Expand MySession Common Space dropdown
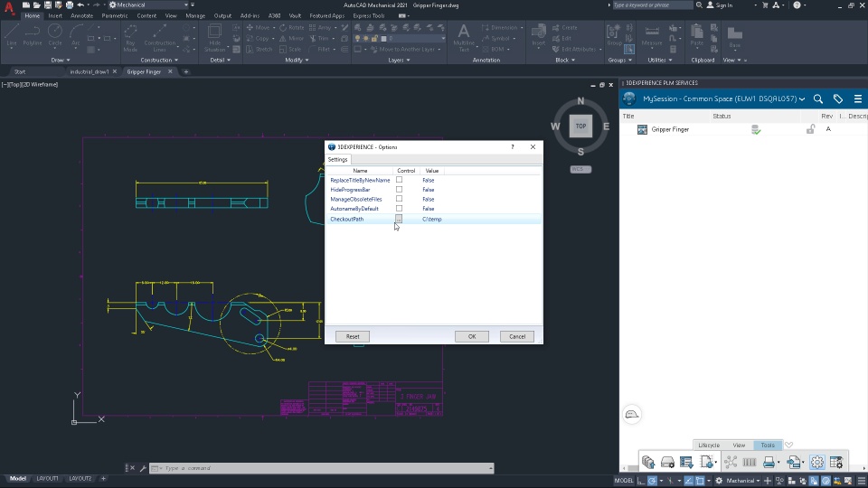 point(802,99)
